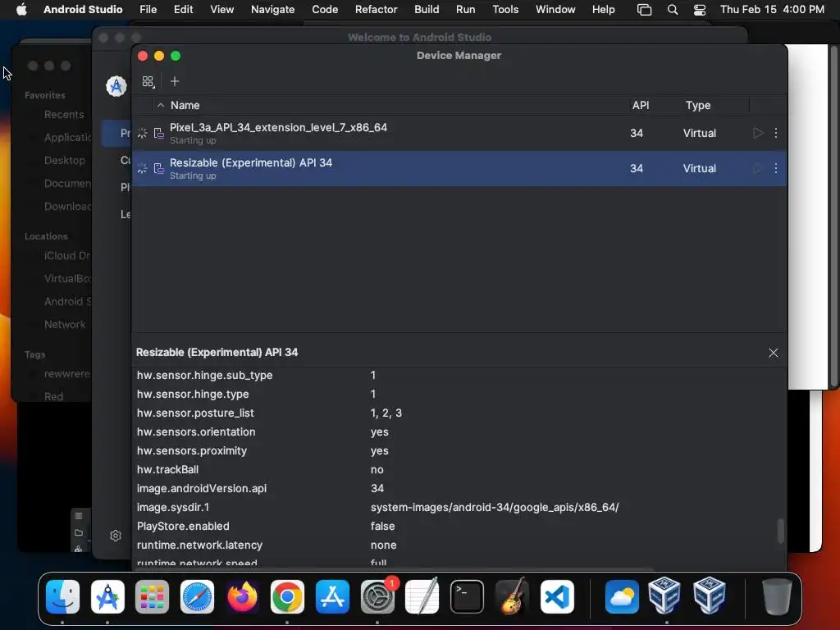Sort devices by the Type column header
Image resolution: width=840 pixels, height=630 pixels.
698,106
